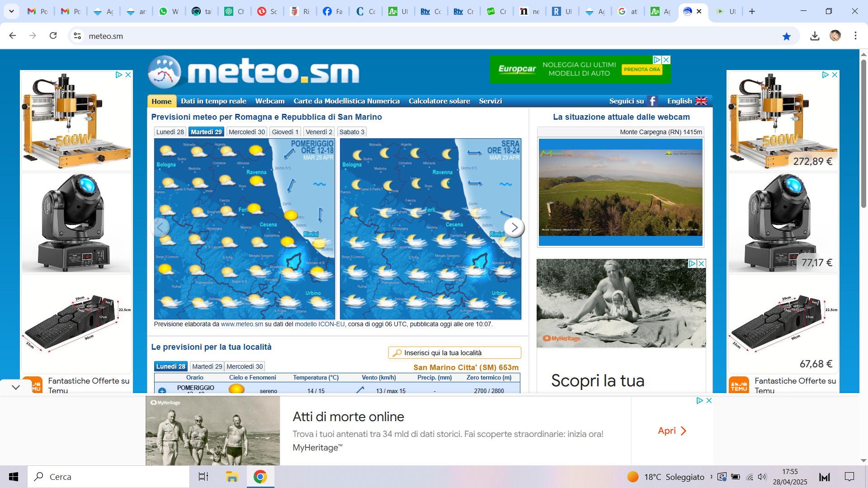The width and height of the screenshot is (868, 488).
Task: Open Task View on the taskbar
Action: (203, 477)
